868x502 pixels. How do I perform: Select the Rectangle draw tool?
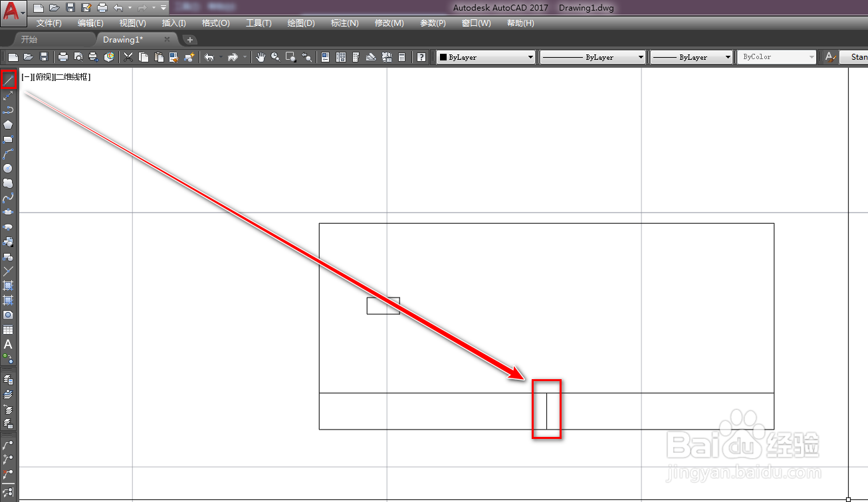(x=8, y=139)
